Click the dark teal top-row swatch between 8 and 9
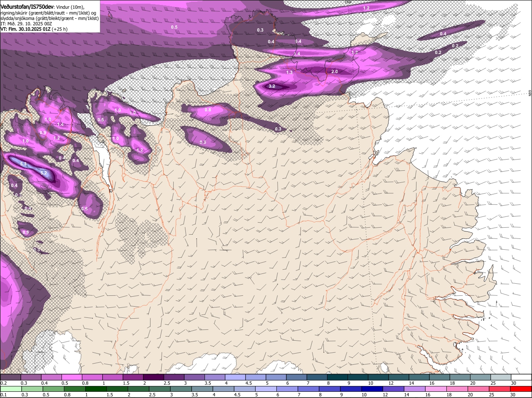The image size is (532, 398). pyautogui.click(x=337, y=377)
